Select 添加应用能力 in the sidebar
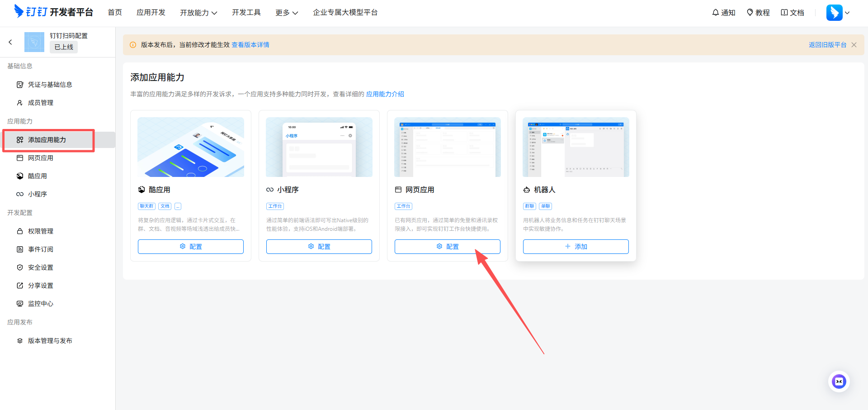The image size is (868, 410). (58, 140)
